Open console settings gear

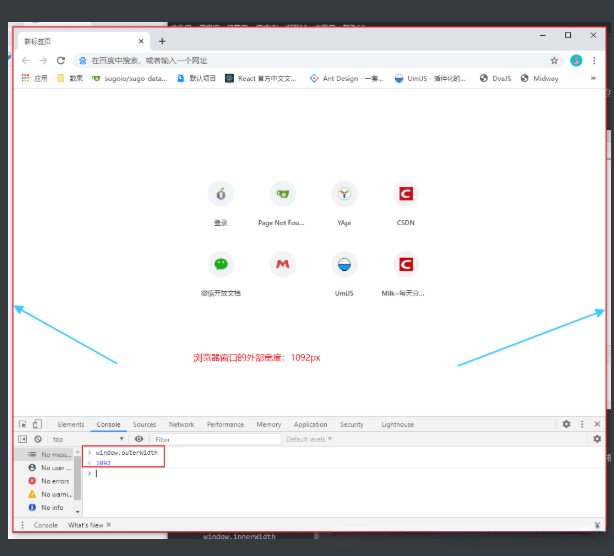597,439
